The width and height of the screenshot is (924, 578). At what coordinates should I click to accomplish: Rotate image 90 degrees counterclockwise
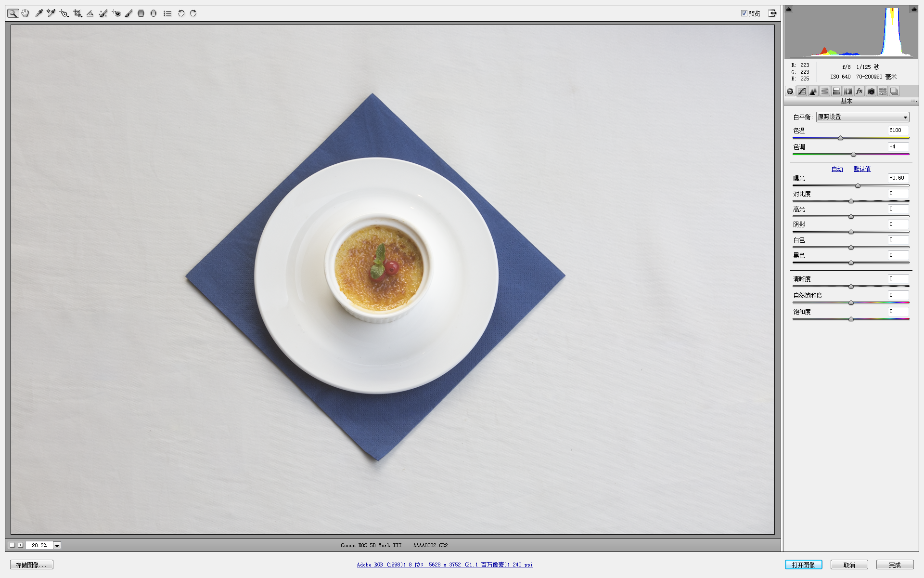click(181, 13)
